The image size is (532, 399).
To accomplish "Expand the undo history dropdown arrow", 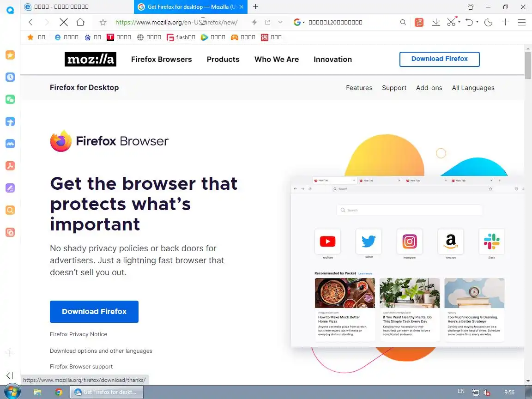I will (x=477, y=22).
